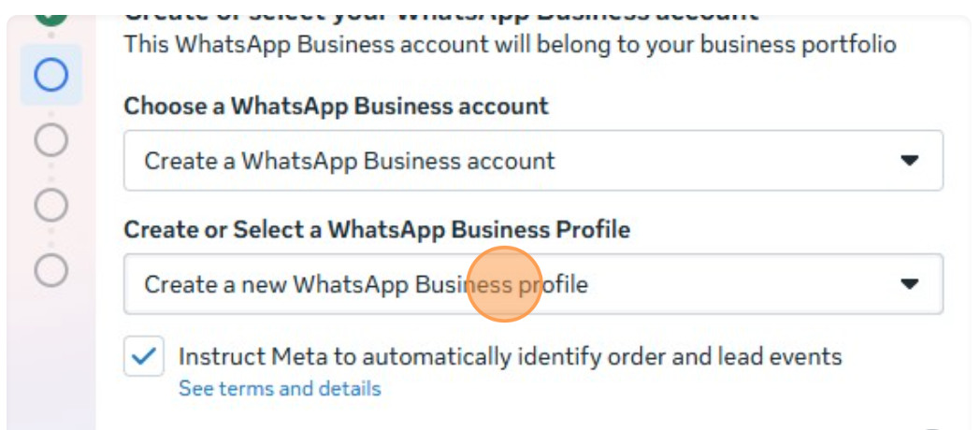This screenshot has height=430, width=980.
Task: Uncheck the Instruct Meta order events checkbox
Action: click(x=144, y=356)
